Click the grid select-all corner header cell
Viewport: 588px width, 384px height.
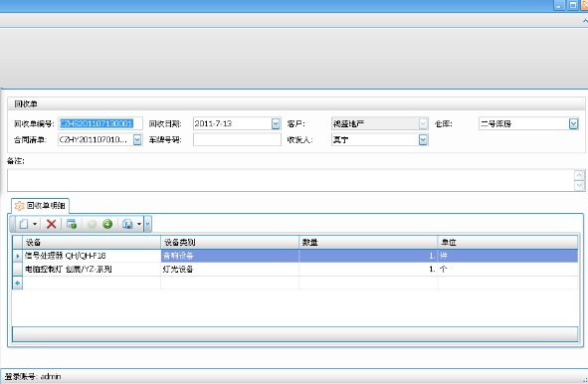click(x=18, y=243)
